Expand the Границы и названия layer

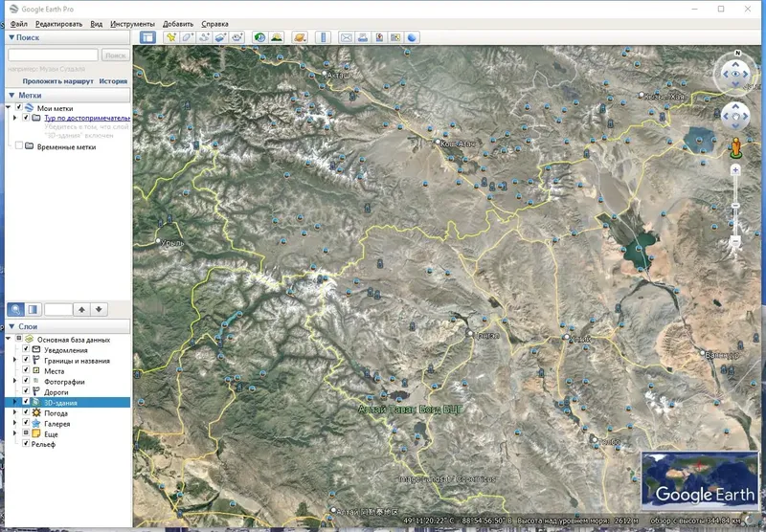point(14,360)
